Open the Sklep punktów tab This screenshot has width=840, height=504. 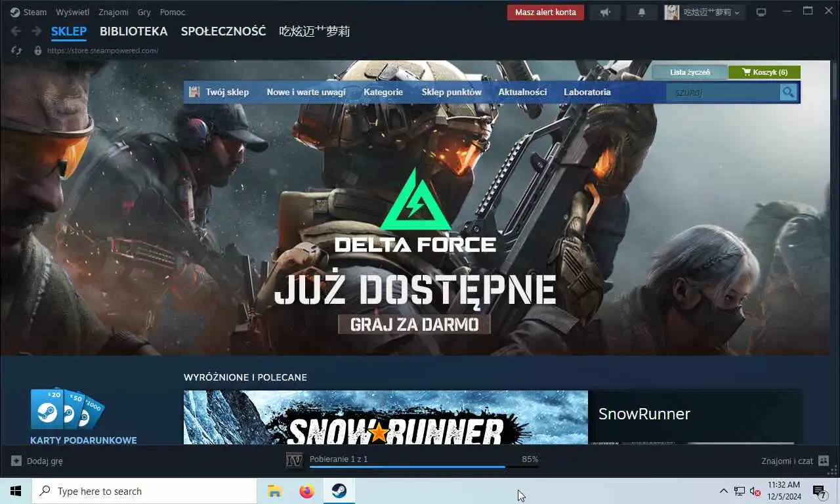coord(451,92)
